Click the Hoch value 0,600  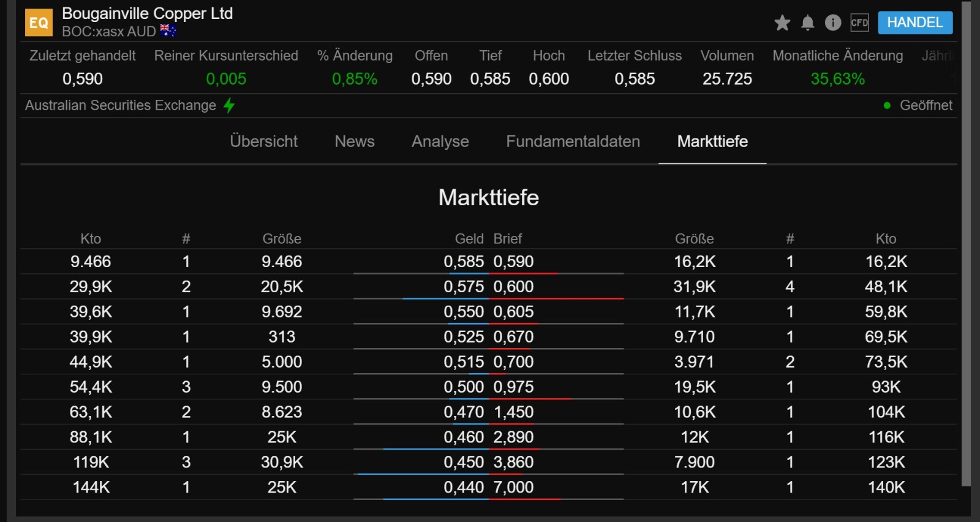(549, 79)
